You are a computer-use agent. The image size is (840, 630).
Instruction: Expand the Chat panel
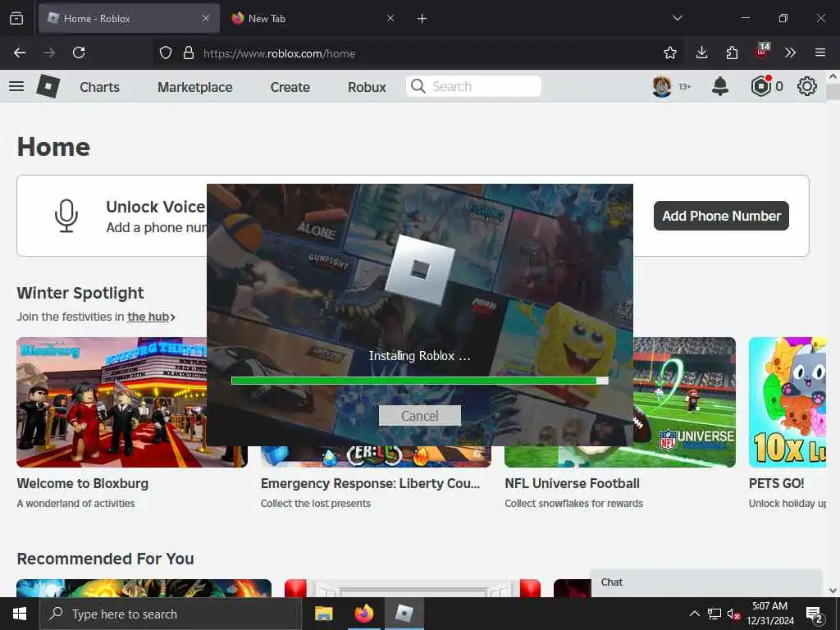click(x=706, y=582)
